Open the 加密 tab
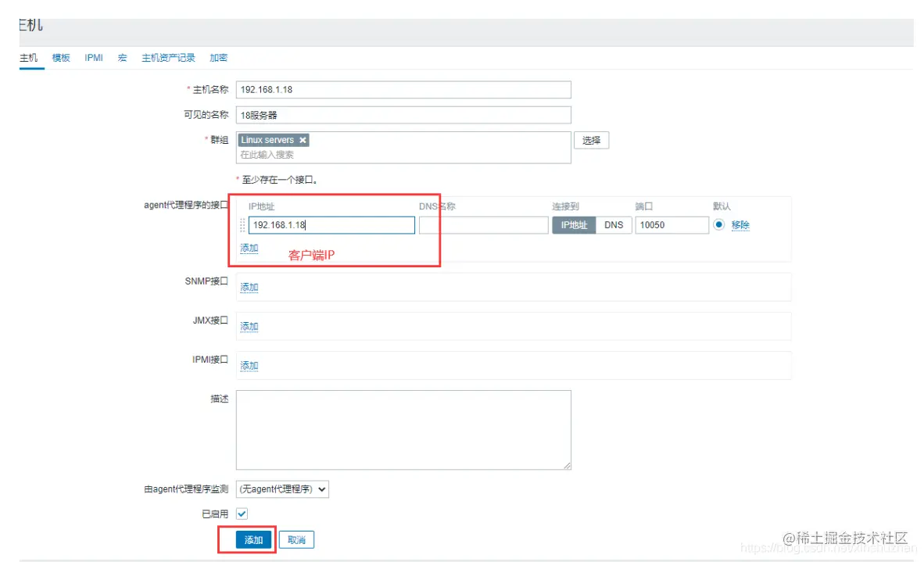The image size is (924, 562). pyautogui.click(x=219, y=58)
